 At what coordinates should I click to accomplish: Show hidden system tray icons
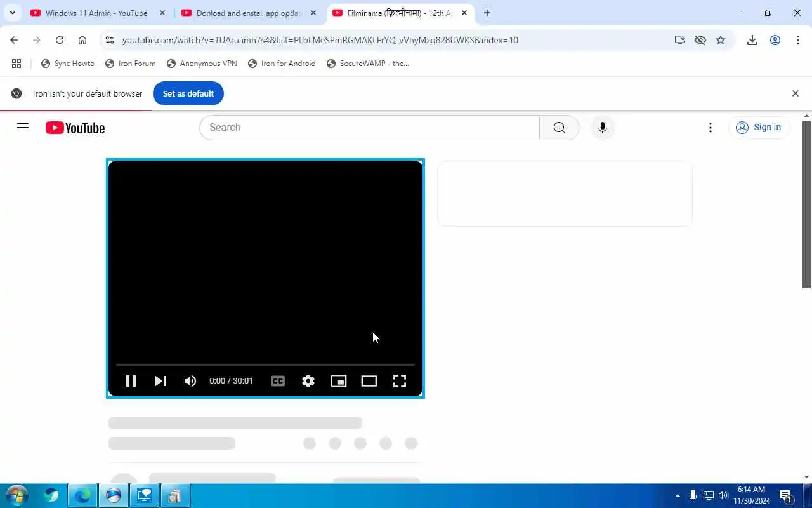pyautogui.click(x=678, y=495)
